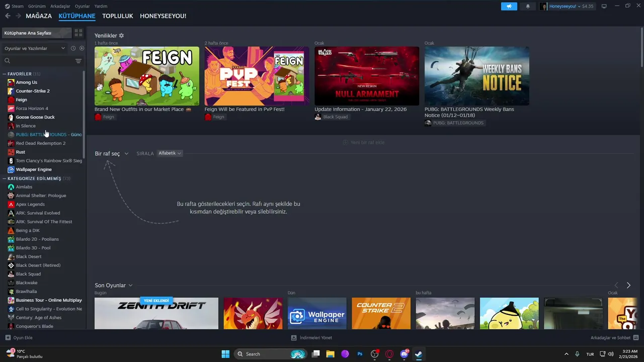Open the Oyunlar menu
Screen dimensions: 644x362
[82, 6]
